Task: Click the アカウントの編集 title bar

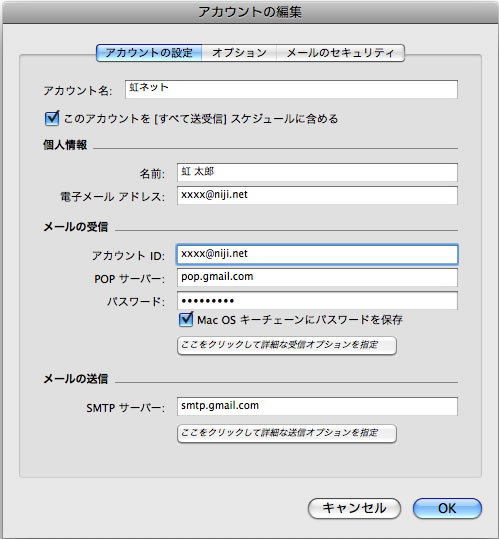Action: (x=250, y=12)
